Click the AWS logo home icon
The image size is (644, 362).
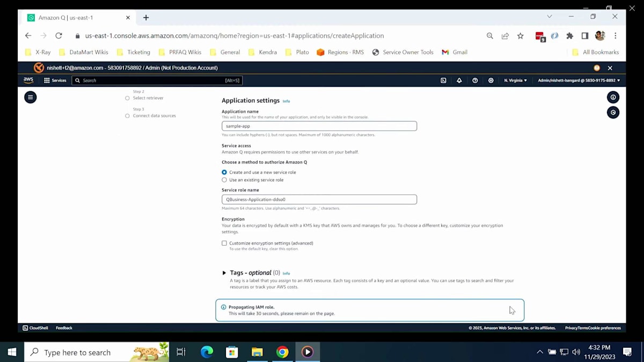(x=28, y=80)
